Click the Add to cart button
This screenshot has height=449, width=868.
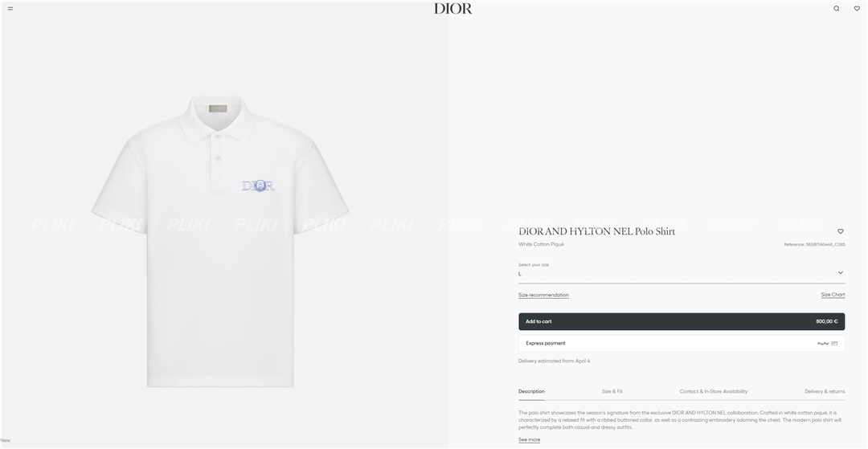coord(682,321)
